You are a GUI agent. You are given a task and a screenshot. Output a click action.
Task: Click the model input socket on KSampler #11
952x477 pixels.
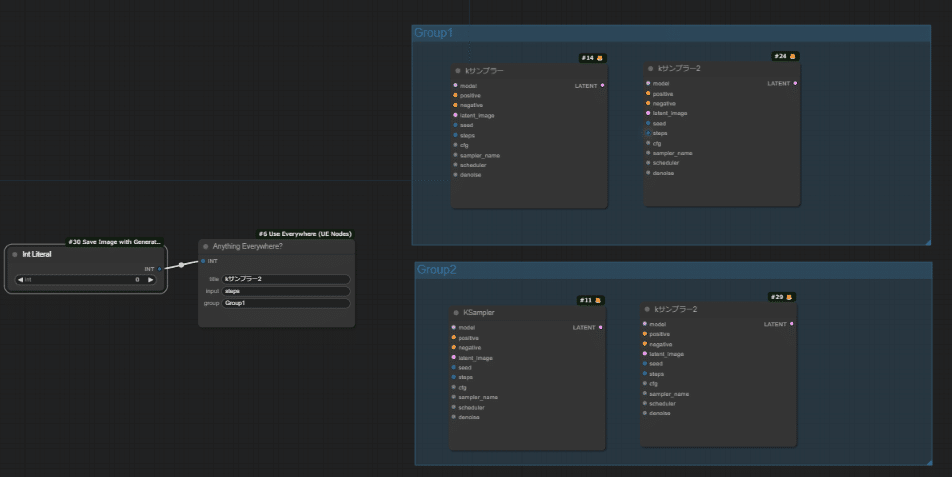coord(454,328)
